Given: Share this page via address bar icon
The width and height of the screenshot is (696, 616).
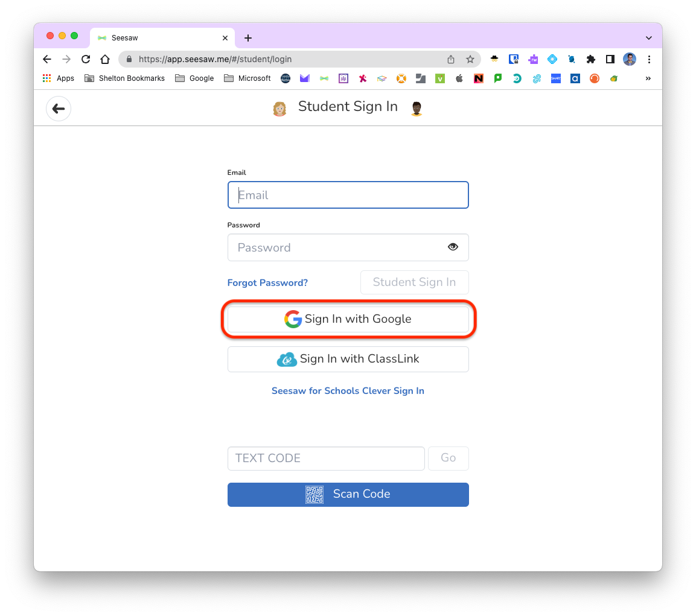Looking at the screenshot, I should (x=450, y=59).
